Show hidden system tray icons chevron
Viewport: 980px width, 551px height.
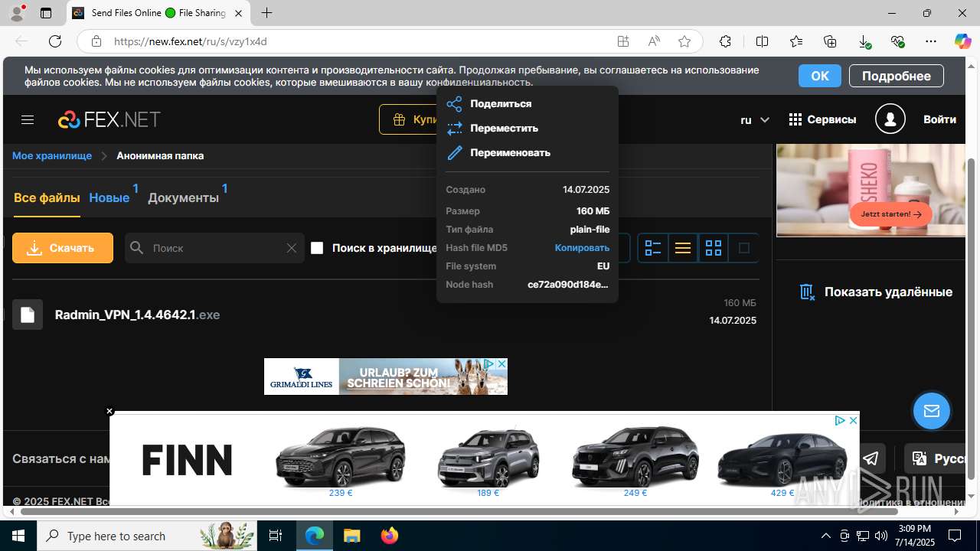[x=825, y=536]
